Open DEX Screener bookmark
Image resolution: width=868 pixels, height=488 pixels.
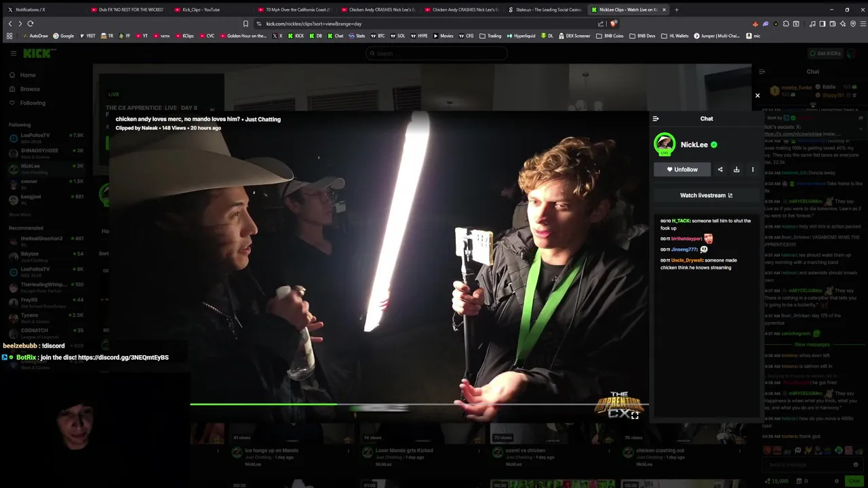(x=574, y=36)
